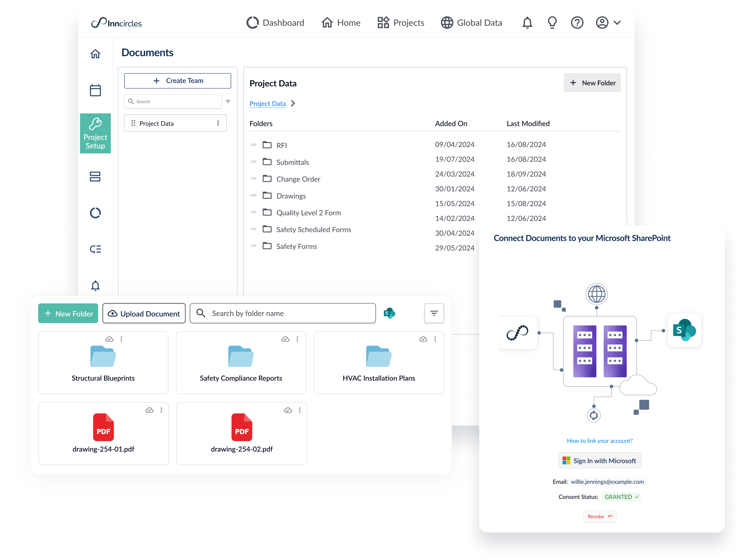Screen dimensions: 741x560
Task: Open the filter icon beside team search
Action: coord(228,102)
